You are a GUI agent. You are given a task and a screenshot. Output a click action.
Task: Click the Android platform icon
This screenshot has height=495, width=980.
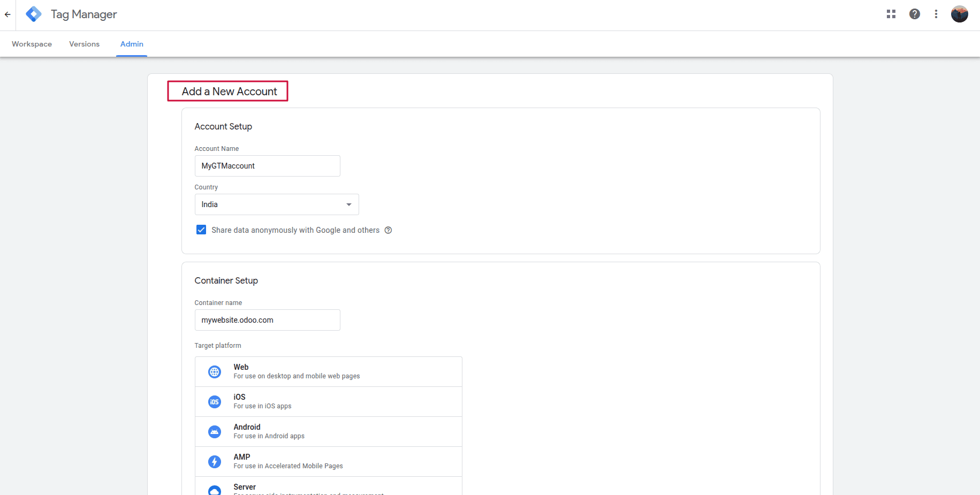(x=215, y=432)
